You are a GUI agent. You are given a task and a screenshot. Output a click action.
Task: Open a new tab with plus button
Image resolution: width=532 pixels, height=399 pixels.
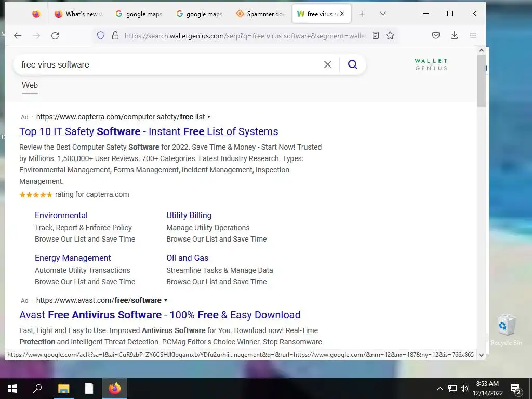(x=362, y=14)
